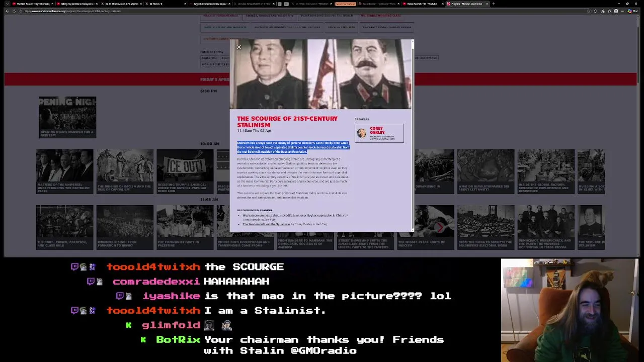Click chat username 'comradedexxi'
The height and width of the screenshot is (362, 644).
coord(156,282)
